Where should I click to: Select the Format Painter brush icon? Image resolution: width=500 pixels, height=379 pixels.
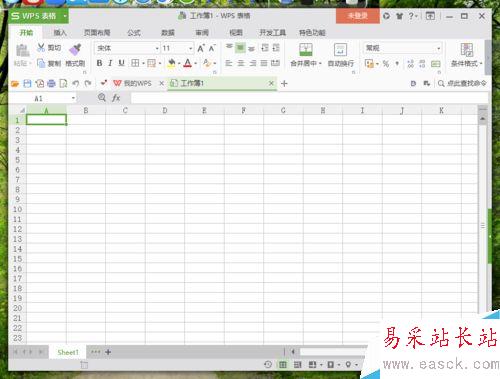tap(75, 49)
